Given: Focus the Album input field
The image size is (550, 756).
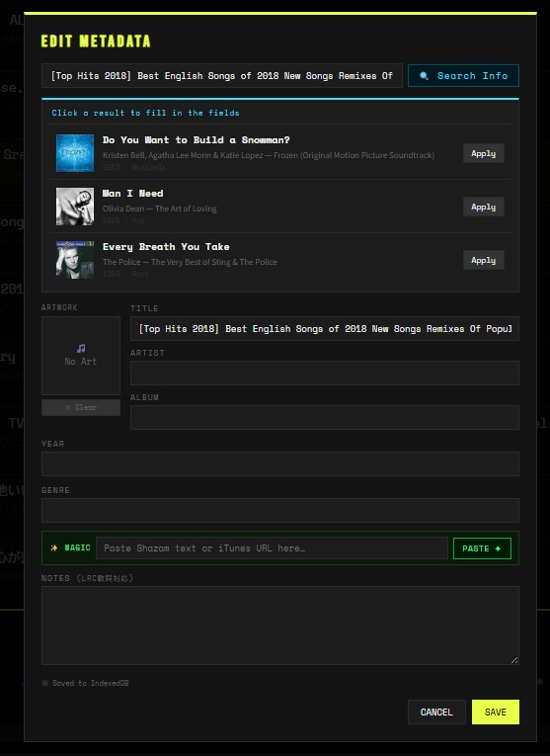Looking at the screenshot, I should [x=325, y=418].
